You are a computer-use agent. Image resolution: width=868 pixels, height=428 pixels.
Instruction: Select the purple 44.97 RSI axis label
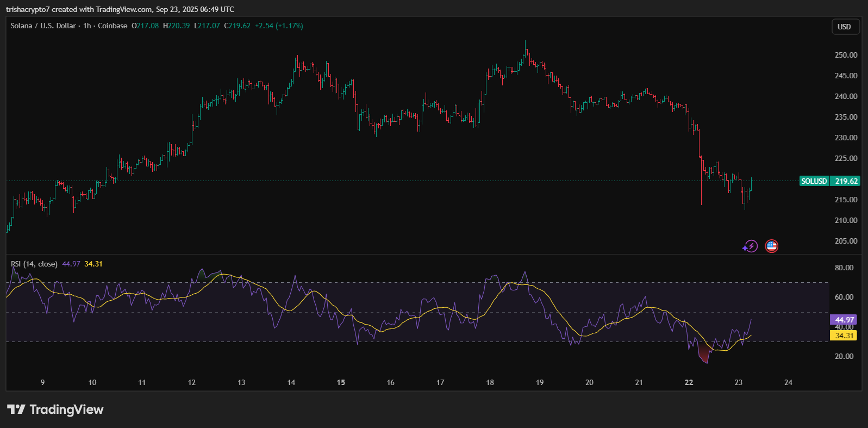[x=844, y=320]
